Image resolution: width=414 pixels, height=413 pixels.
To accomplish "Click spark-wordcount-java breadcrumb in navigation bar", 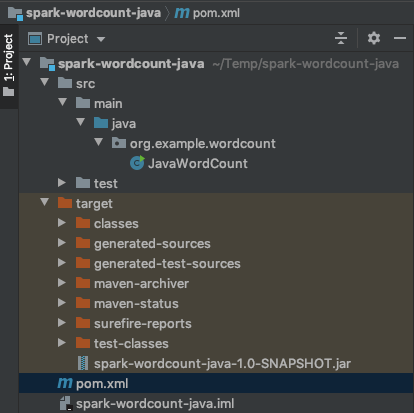I will pos(93,13).
